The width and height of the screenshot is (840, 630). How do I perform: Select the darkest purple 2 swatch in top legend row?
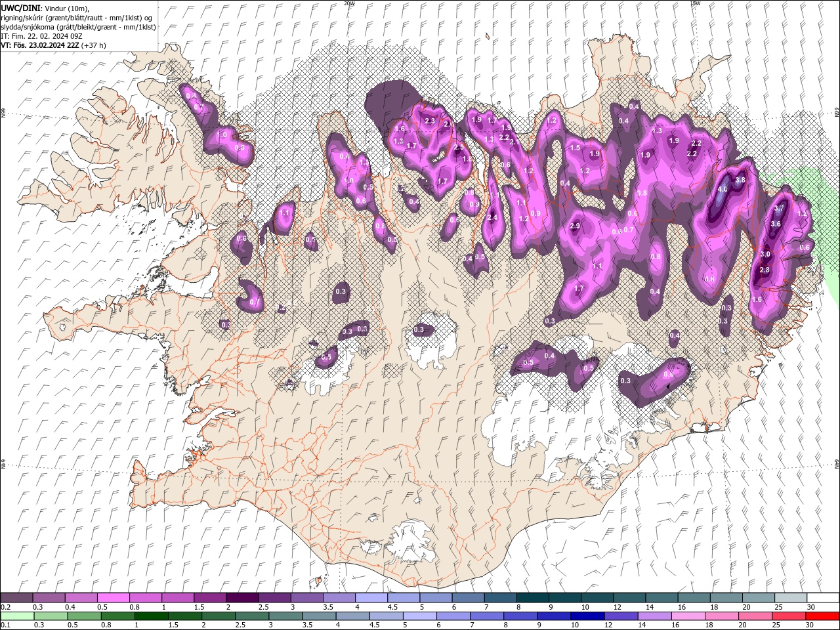tap(242, 598)
